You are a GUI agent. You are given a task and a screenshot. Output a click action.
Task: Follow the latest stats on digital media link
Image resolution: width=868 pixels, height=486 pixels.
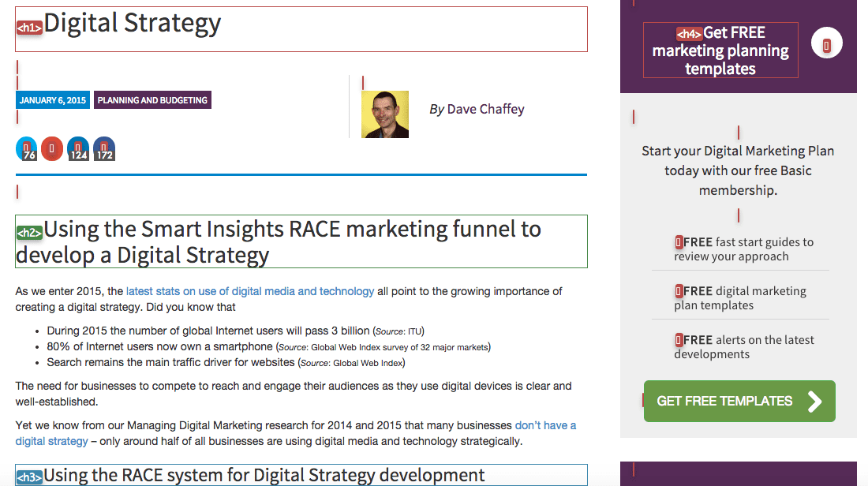pyautogui.click(x=250, y=291)
